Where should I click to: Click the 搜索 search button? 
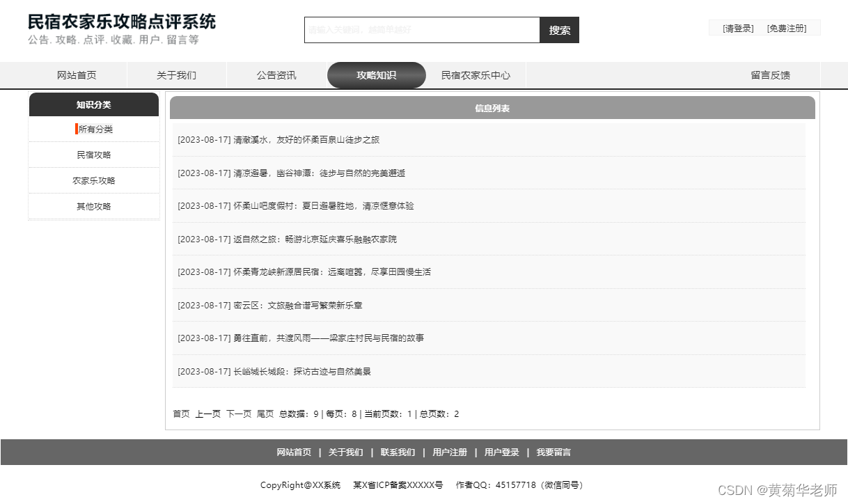558,30
